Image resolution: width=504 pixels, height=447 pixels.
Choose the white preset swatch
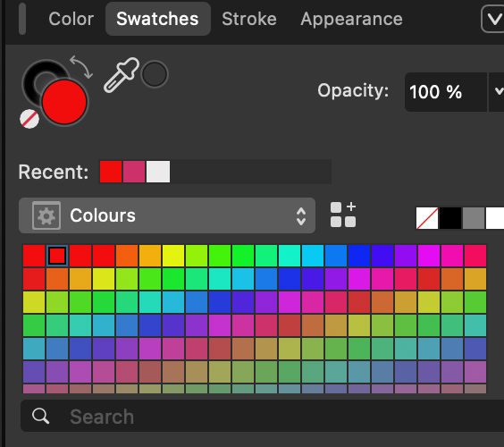(495, 218)
